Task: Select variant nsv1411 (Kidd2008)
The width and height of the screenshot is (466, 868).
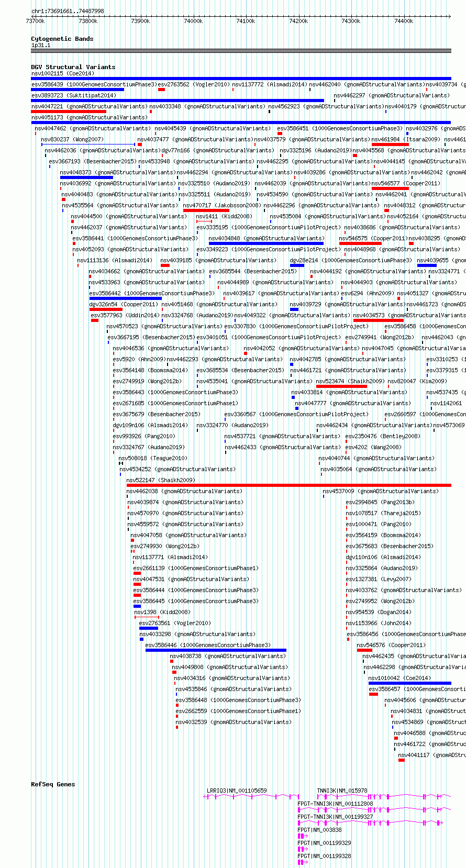Action: coord(224,216)
